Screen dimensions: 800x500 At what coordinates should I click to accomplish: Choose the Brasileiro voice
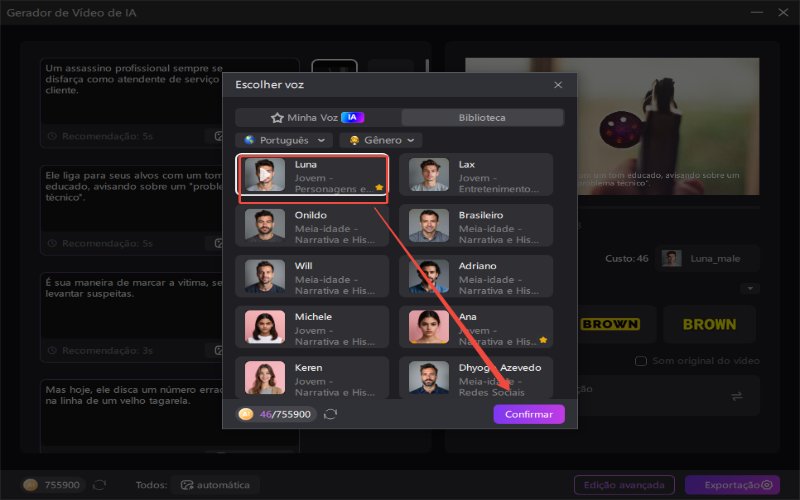coord(476,226)
